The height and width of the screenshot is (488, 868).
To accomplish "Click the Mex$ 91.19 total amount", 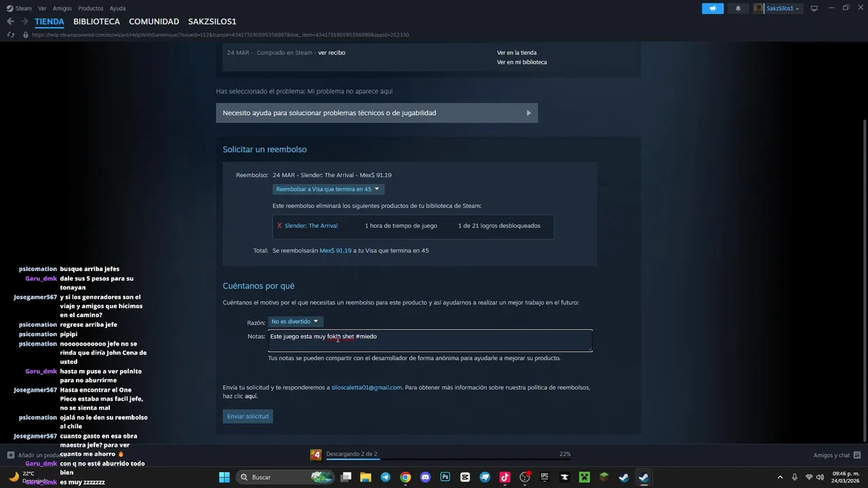I will (336, 250).
